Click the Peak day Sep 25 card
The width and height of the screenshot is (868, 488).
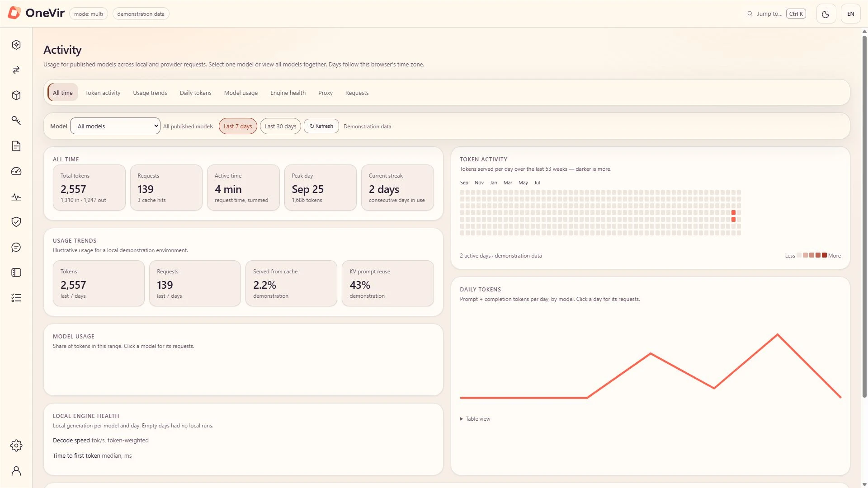point(321,188)
